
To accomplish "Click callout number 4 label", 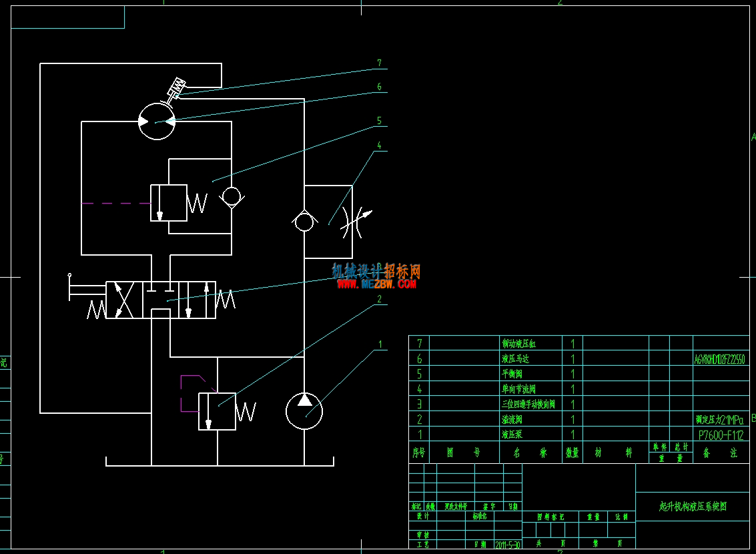I will tap(380, 145).
